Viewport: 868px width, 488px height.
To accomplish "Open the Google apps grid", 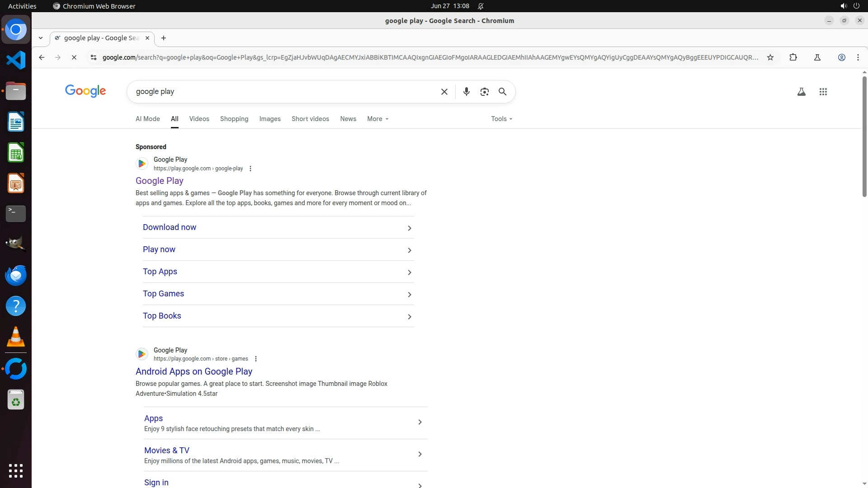I will click(823, 92).
